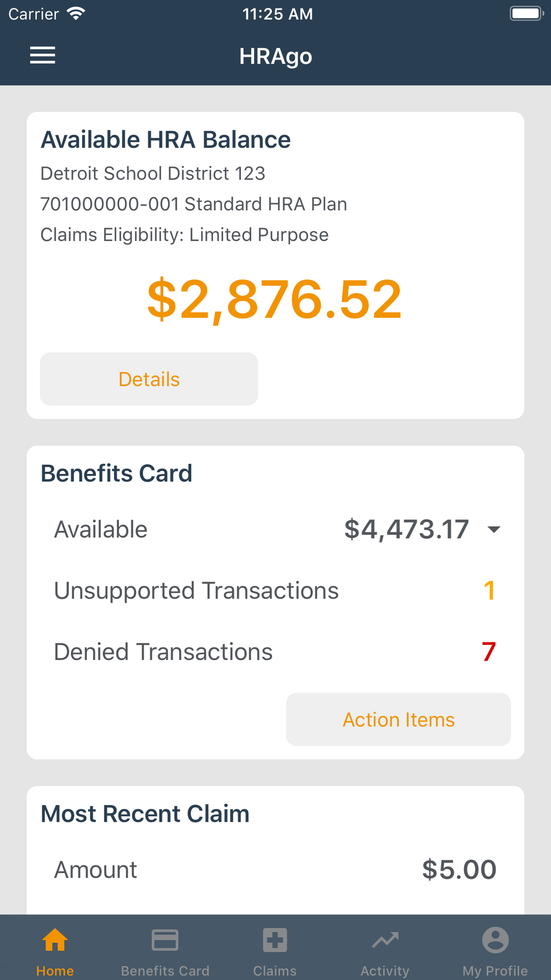
Task: Tap the Claims plus icon
Action: click(275, 940)
